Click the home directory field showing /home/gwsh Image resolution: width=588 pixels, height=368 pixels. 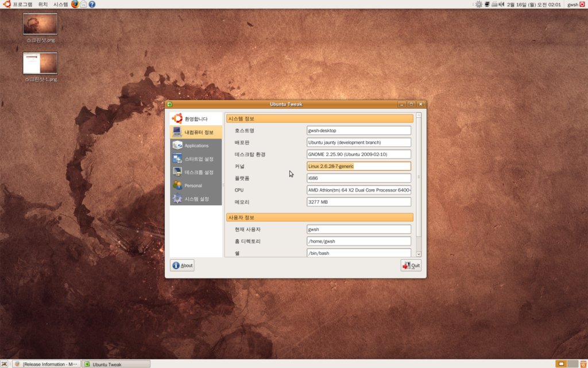pos(358,241)
